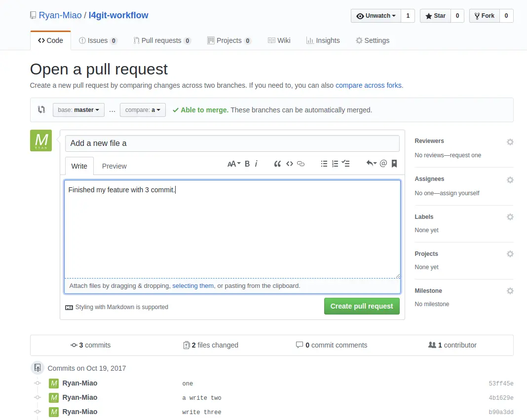Image resolution: width=527 pixels, height=420 pixels.
Task: Click Styling with Markdown is supported
Action: [x=122, y=307]
